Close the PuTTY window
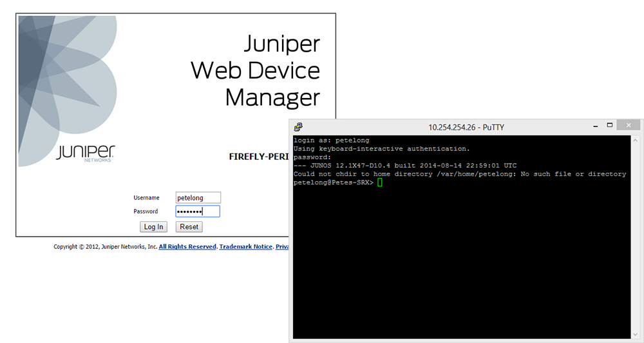The width and height of the screenshot is (644, 343). (x=629, y=126)
